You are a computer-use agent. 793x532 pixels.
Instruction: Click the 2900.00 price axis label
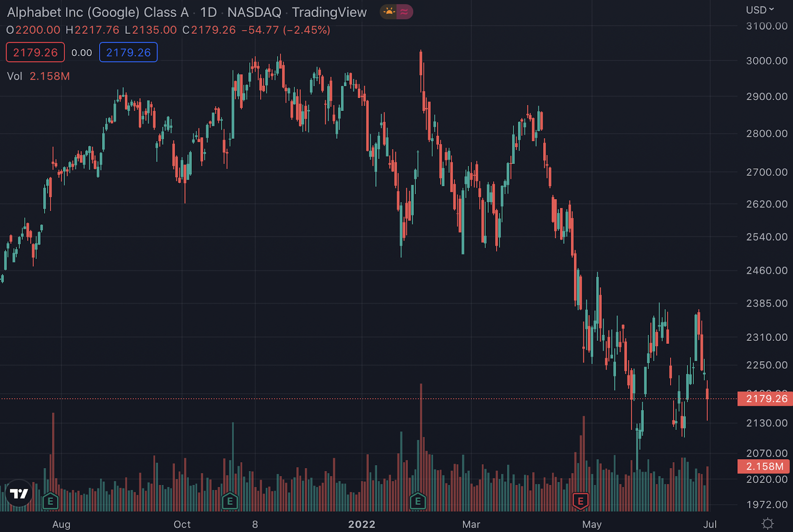click(767, 97)
